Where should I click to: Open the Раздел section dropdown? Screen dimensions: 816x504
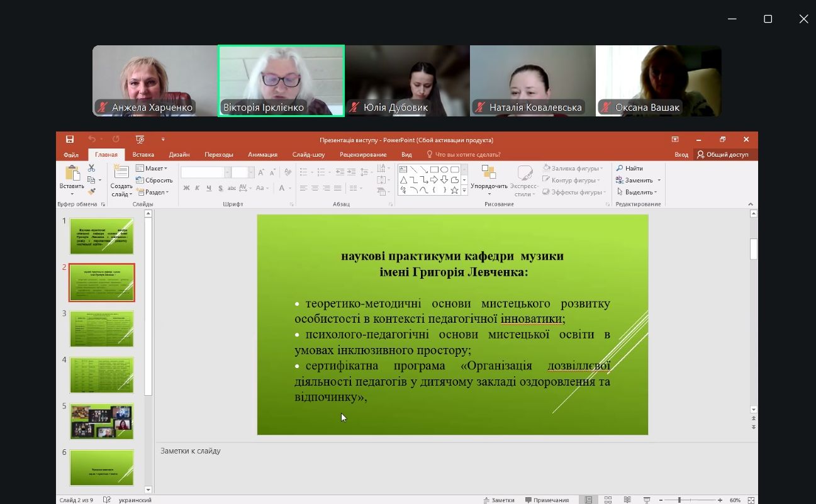pos(152,192)
